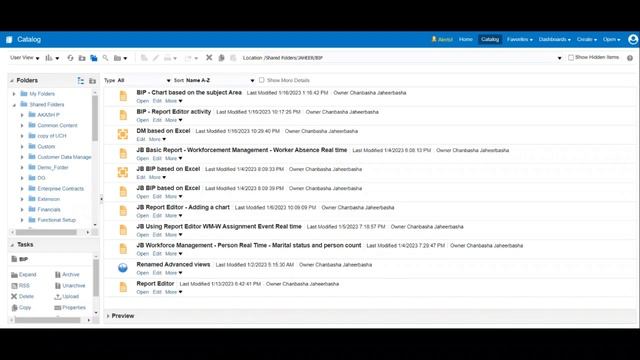Expand the Financials folder node

click(x=22, y=209)
